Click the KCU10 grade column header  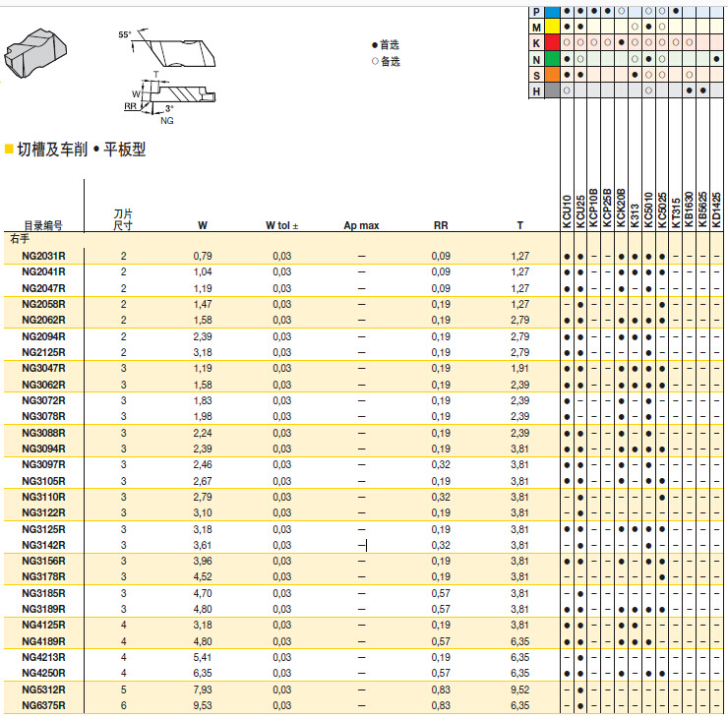567,211
